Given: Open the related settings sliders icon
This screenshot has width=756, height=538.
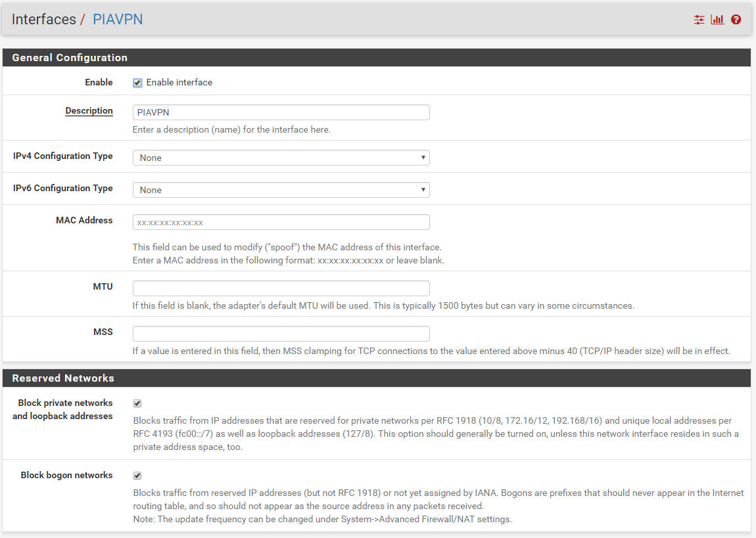Looking at the screenshot, I should pos(699,20).
